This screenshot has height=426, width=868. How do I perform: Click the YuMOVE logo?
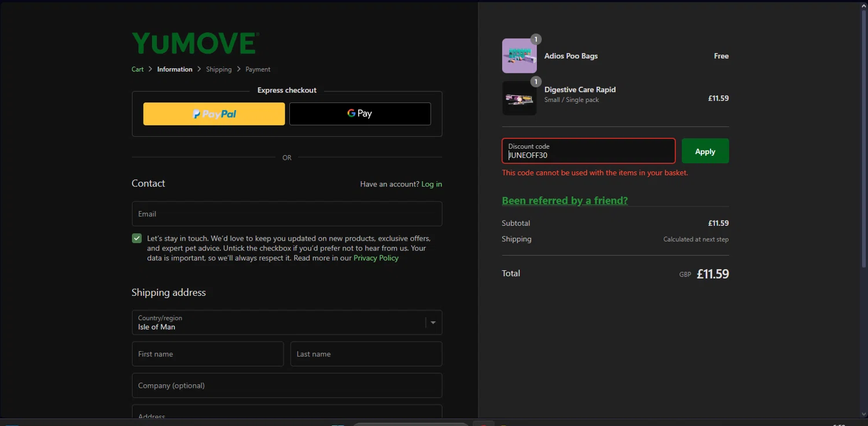coord(195,43)
